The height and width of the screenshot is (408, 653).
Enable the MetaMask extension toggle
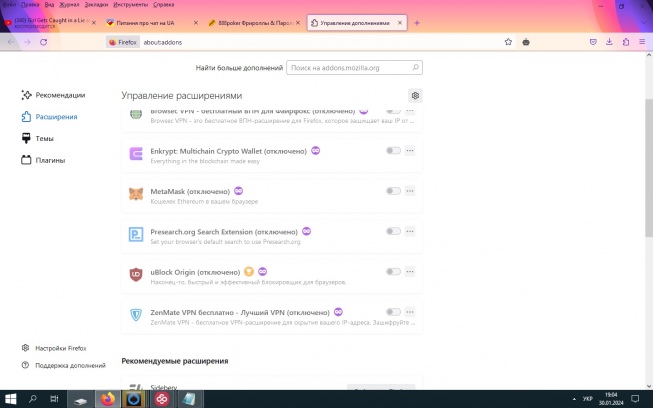393,191
